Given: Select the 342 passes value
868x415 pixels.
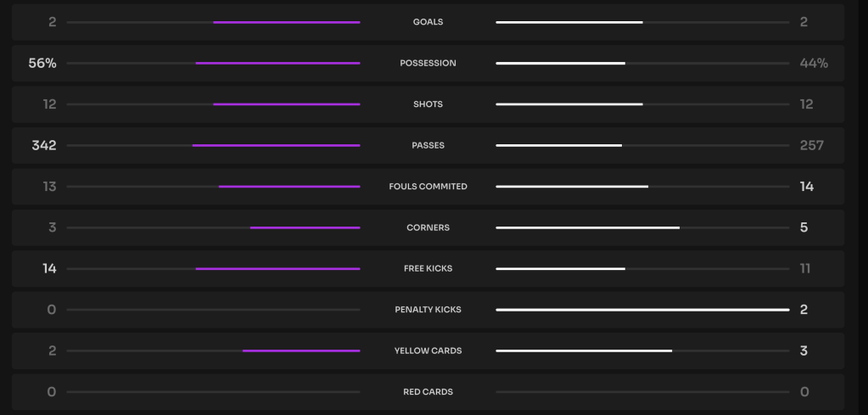Looking at the screenshot, I should coord(44,146).
